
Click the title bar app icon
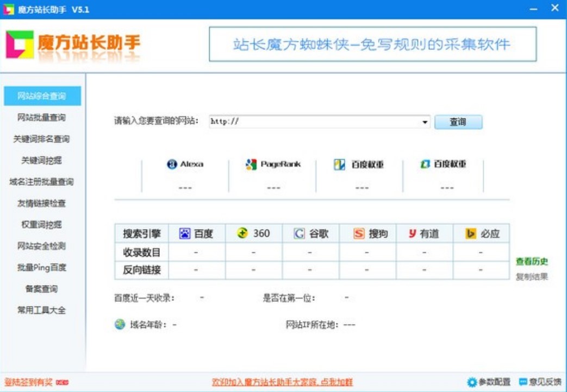(9, 9)
